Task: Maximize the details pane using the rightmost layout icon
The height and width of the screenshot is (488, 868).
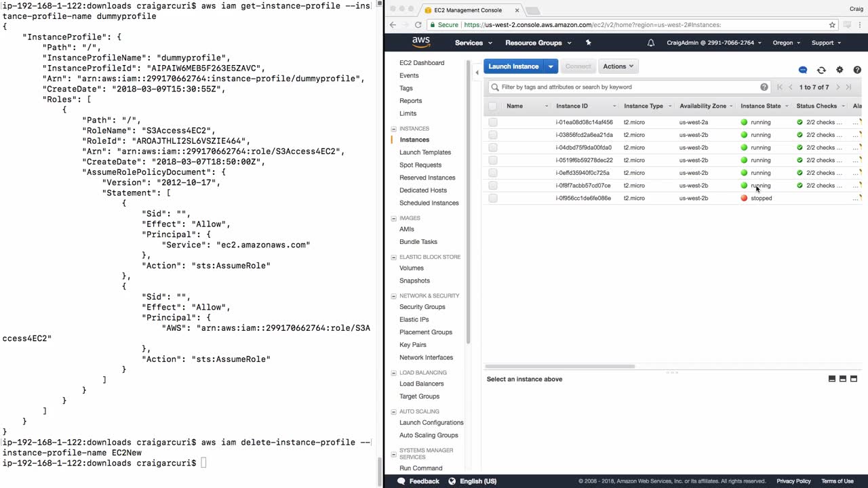Action: pos(854,379)
